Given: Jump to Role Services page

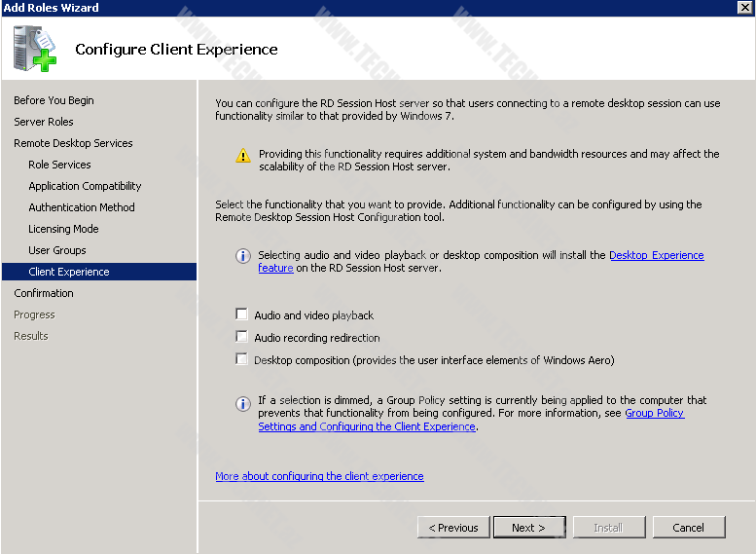Looking at the screenshot, I should click(59, 165).
